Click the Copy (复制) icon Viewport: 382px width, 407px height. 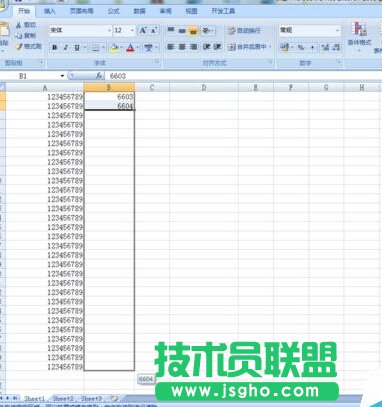18,36
